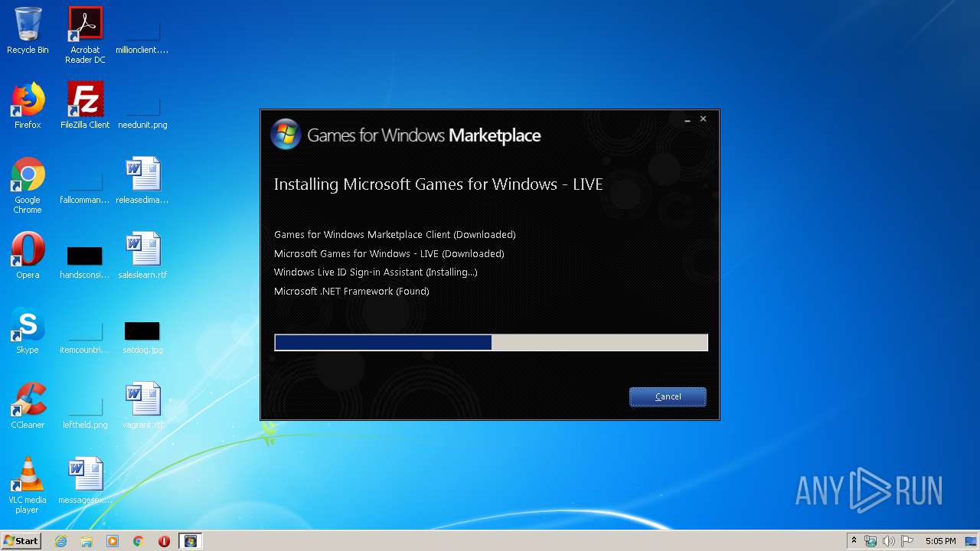Open VLC media player shortcut
This screenshot has height=551, width=980.
(x=28, y=485)
